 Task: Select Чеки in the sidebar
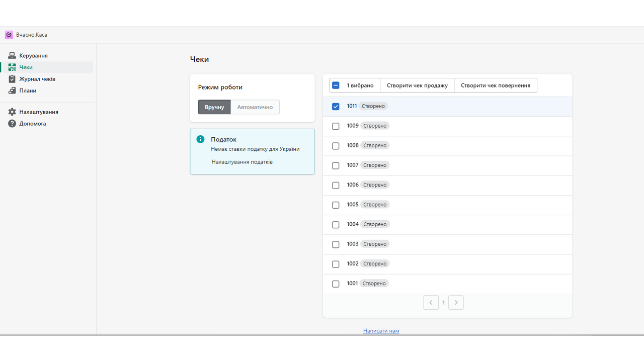pos(47,67)
